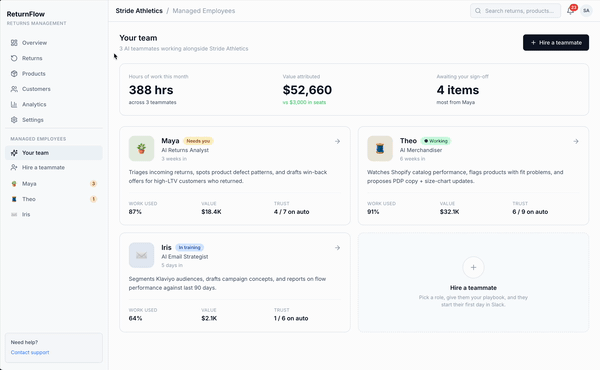Go to Analytics page

tap(54, 104)
